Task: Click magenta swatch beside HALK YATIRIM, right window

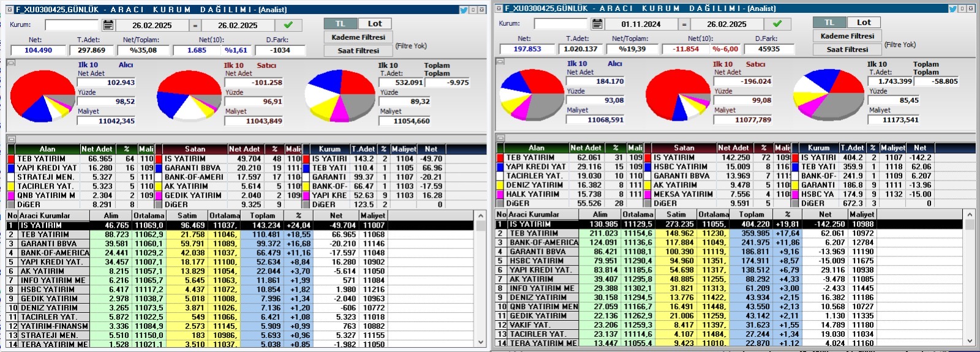Action: coord(500,194)
